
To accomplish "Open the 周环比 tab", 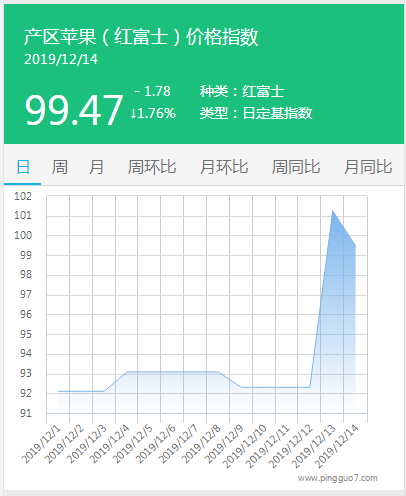I will click(x=152, y=167).
